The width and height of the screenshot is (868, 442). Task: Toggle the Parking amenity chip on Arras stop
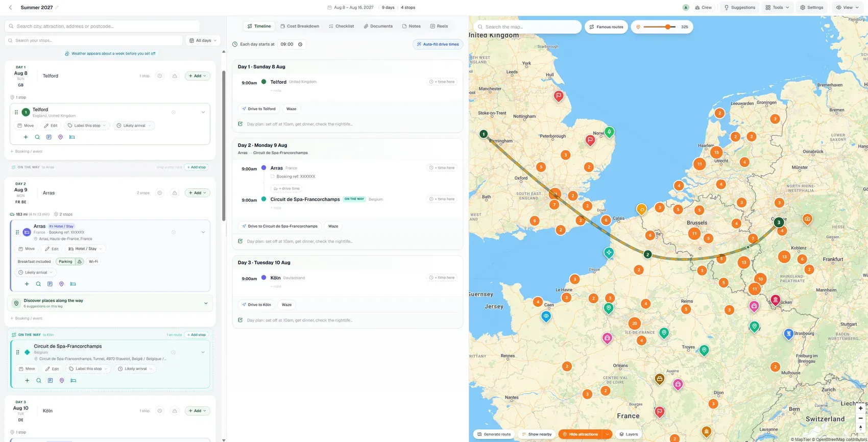click(65, 261)
